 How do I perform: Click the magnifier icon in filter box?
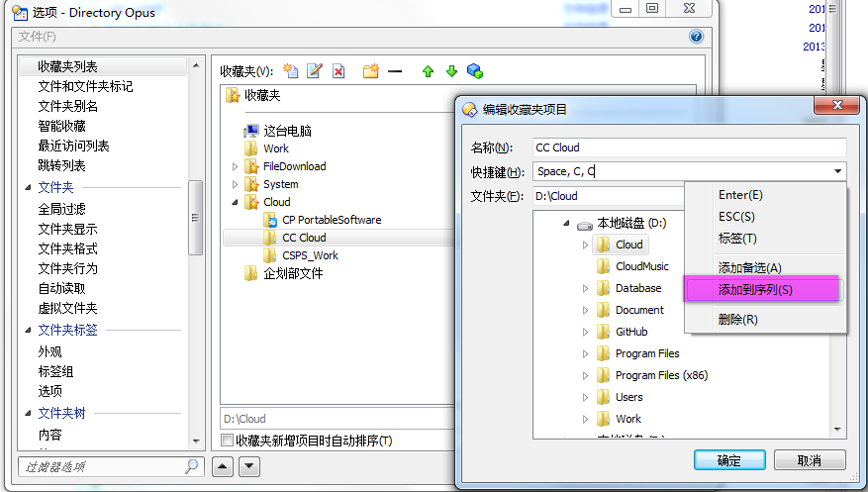pyautogui.click(x=192, y=466)
